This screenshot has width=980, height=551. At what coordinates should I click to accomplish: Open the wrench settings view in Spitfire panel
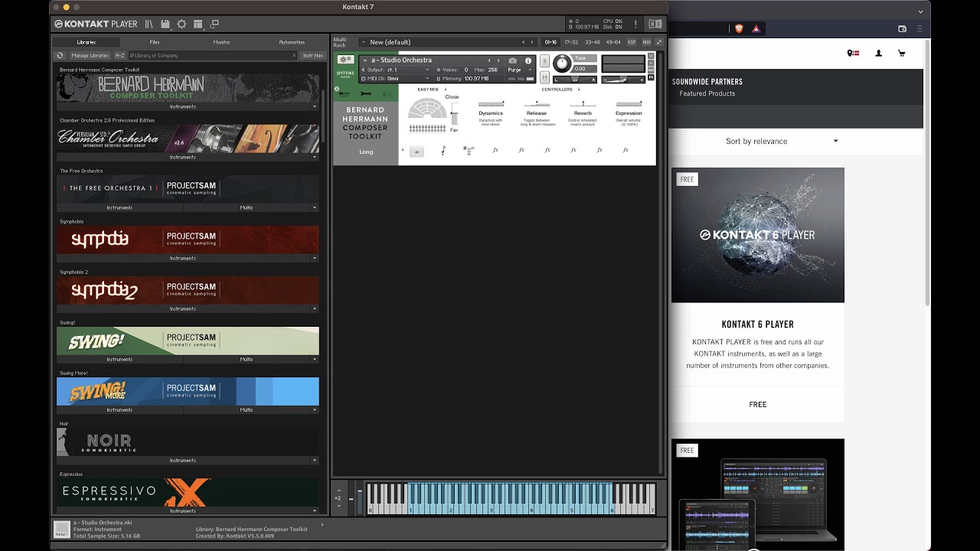365,93
